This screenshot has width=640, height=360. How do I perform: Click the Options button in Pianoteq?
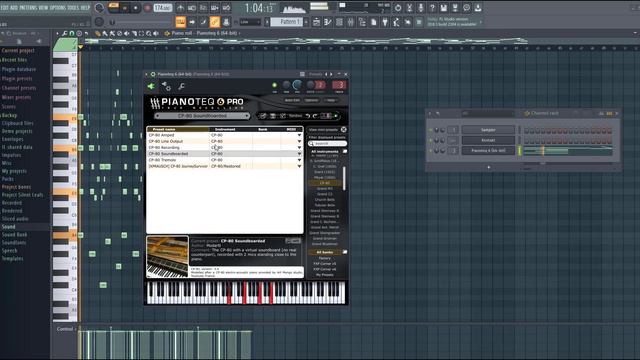tap(311, 100)
